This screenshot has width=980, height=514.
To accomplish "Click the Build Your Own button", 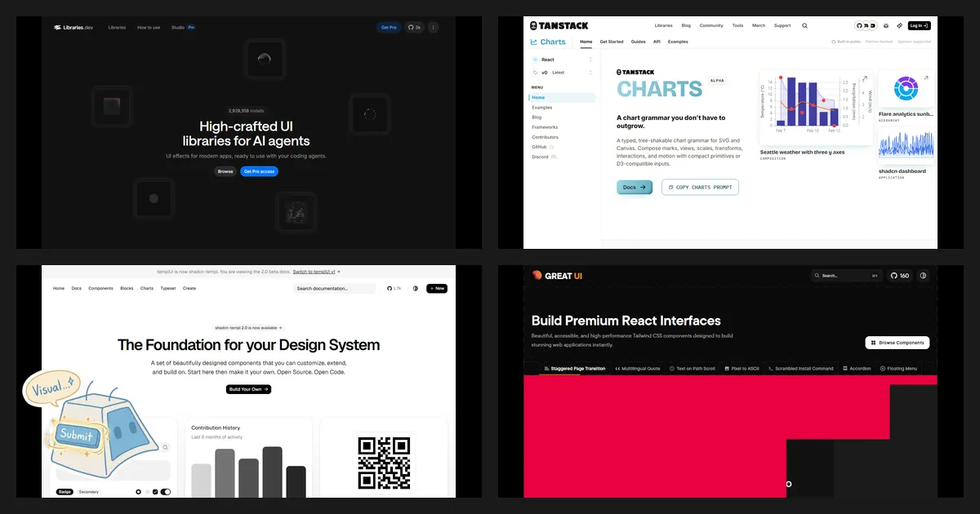I will (x=248, y=389).
